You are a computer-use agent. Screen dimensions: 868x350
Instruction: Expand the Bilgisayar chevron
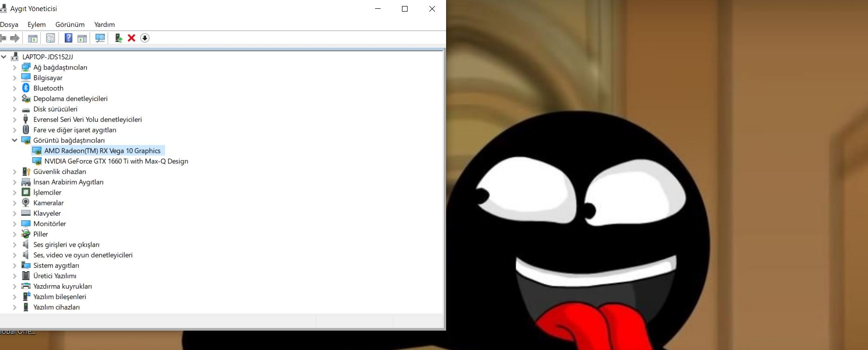click(x=14, y=78)
